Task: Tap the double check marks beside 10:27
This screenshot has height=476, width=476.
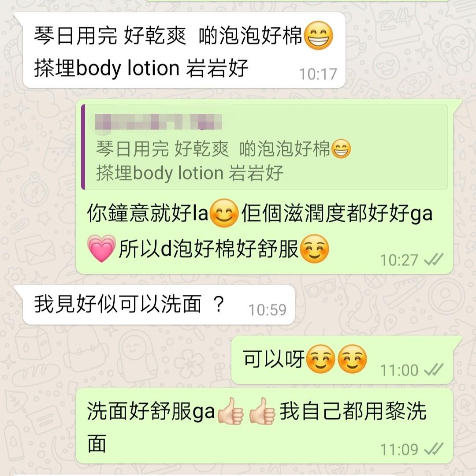Action: [x=434, y=260]
